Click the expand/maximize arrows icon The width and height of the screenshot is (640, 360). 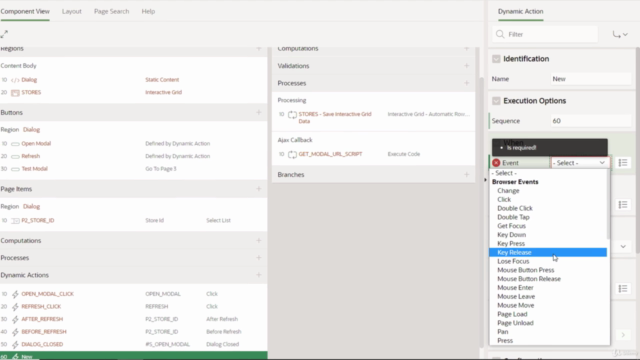pos(4,34)
